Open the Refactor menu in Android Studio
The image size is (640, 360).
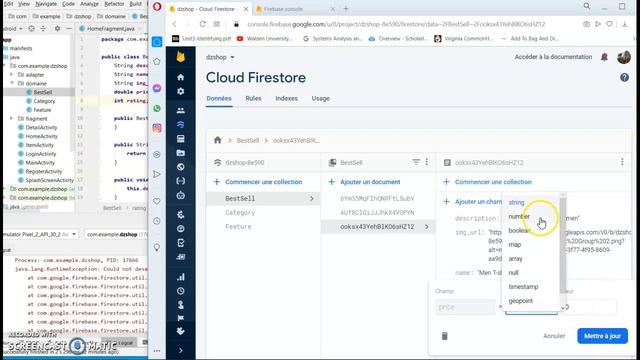pyautogui.click(x=114, y=4)
